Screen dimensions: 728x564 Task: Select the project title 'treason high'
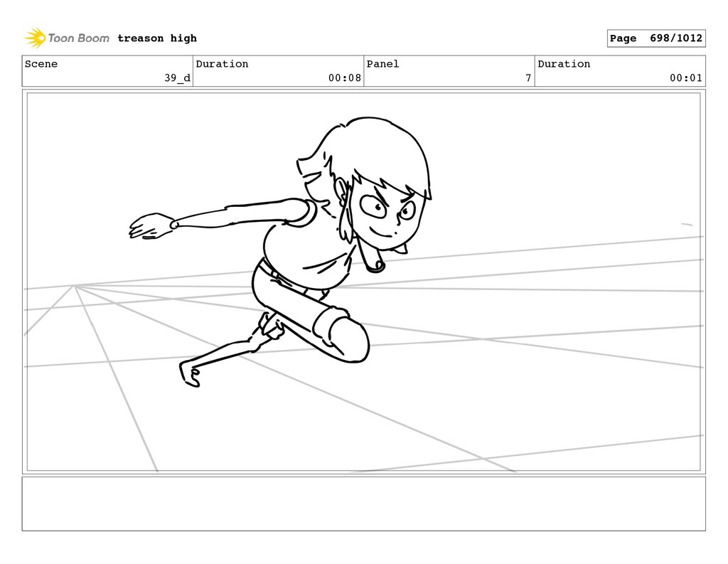157,38
